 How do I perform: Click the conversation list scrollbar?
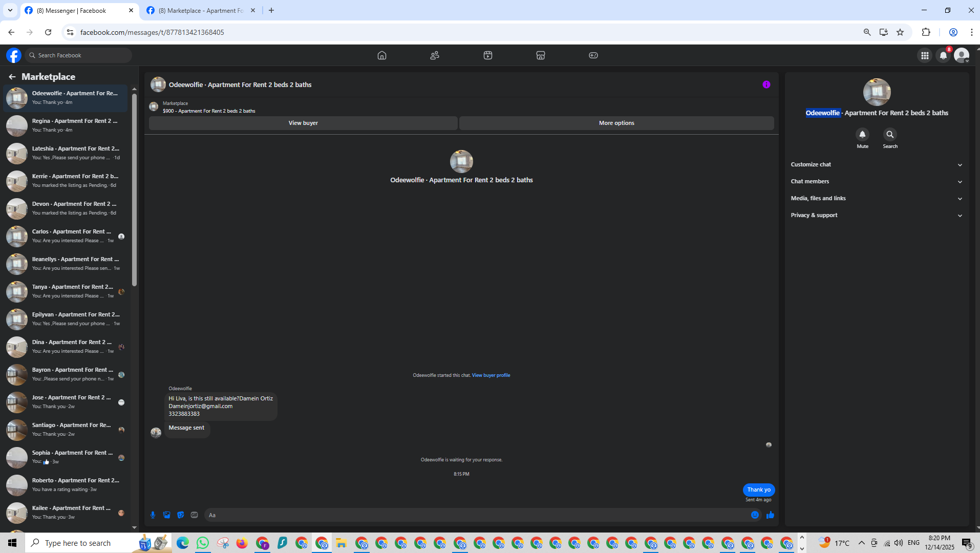134,189
